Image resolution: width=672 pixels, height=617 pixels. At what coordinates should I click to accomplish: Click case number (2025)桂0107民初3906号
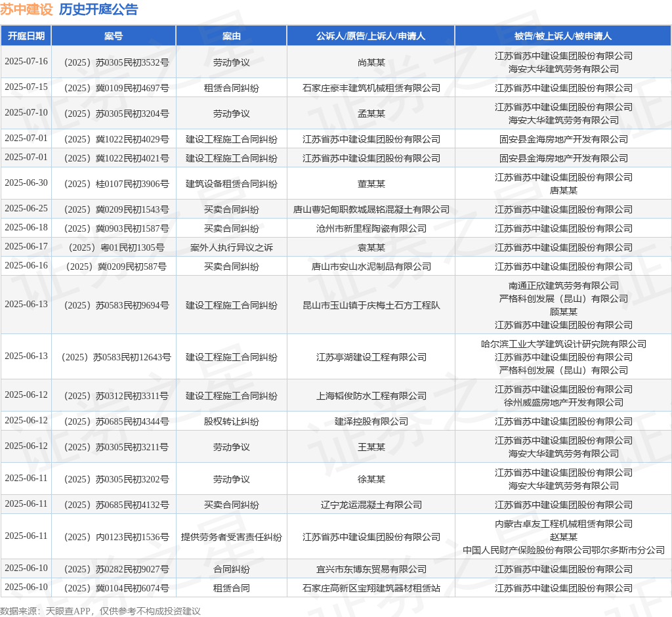(x=116, y=184)
